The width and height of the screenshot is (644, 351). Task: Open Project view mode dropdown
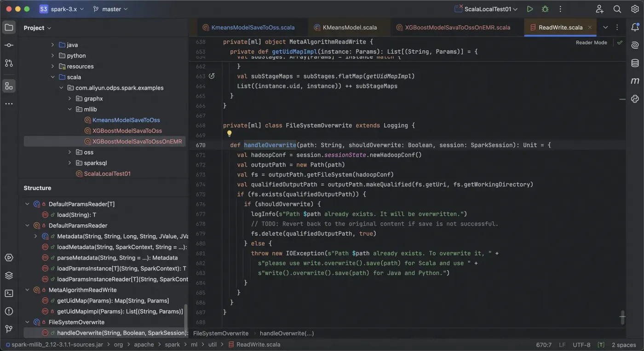[x=37, y=28]
